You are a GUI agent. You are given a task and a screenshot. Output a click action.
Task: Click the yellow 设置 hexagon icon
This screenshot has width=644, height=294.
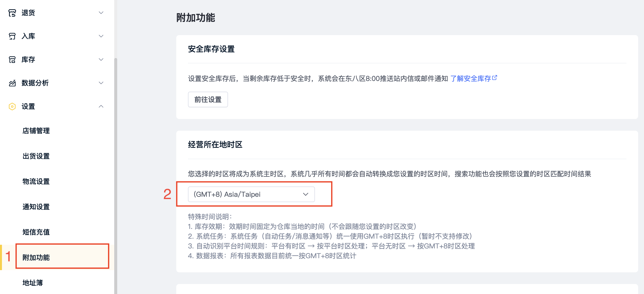coord(12,107)
